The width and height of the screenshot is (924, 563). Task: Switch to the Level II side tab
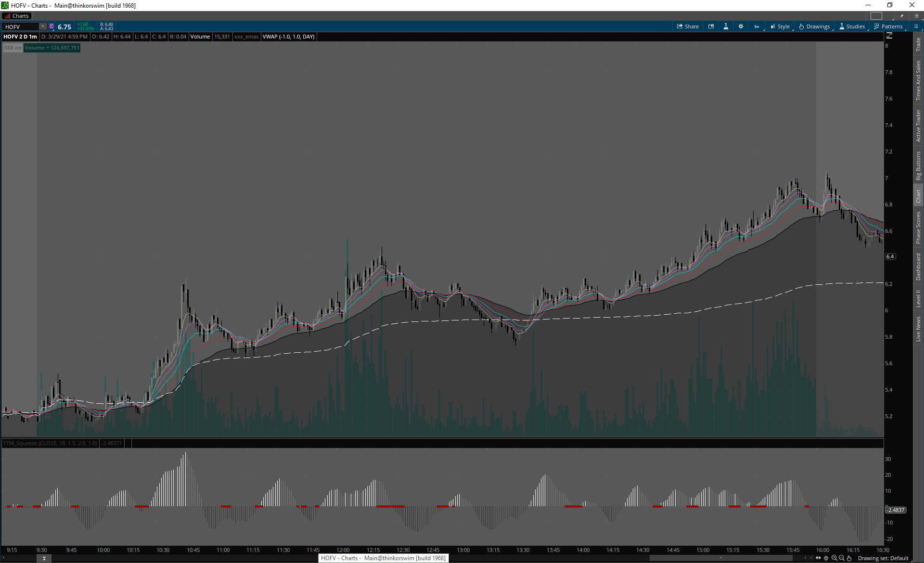[x=918, y=298]
